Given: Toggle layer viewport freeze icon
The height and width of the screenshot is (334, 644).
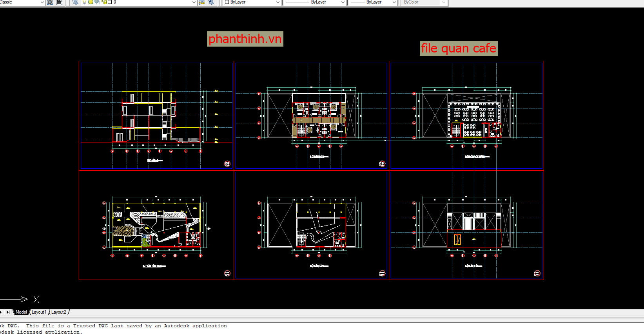Looking at the screenshot, I should pyautogui.click(x=97, y=2).
